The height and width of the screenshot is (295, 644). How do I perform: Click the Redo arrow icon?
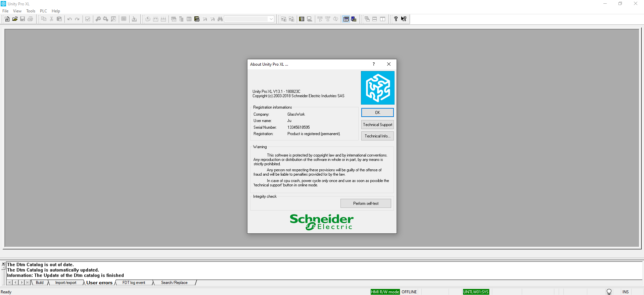coord(77,19)
